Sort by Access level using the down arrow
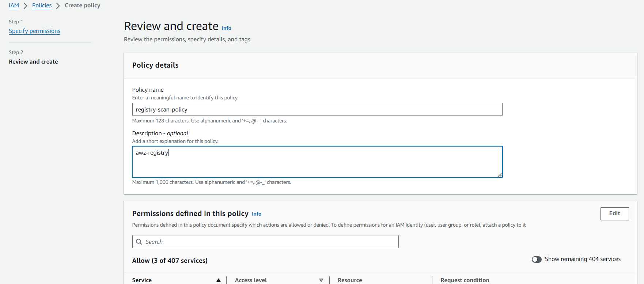The height and width of the screenshot is (284, 644). (321, 280)
